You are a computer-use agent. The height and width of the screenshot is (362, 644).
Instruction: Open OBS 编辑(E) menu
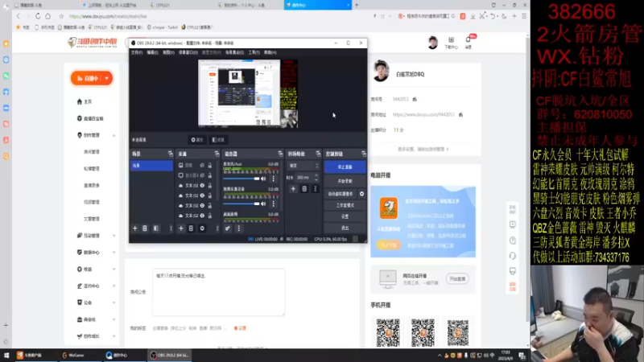[152, 52]
